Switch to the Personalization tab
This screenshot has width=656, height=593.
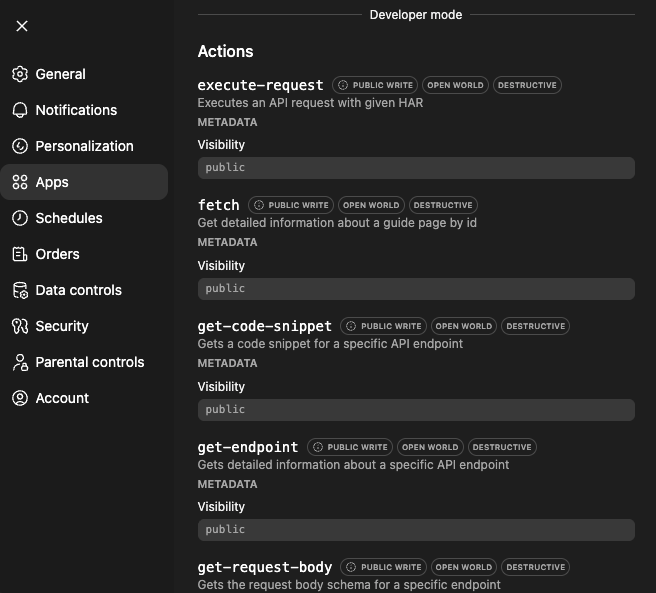click(x=85, y=146)
